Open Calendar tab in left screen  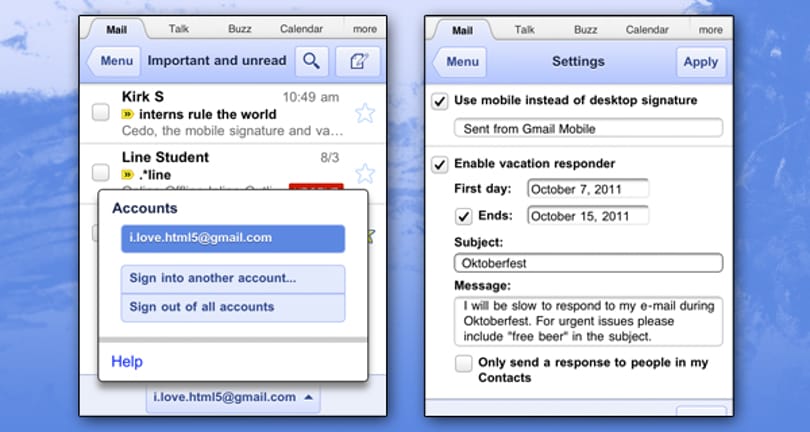[x=302, y=29]
